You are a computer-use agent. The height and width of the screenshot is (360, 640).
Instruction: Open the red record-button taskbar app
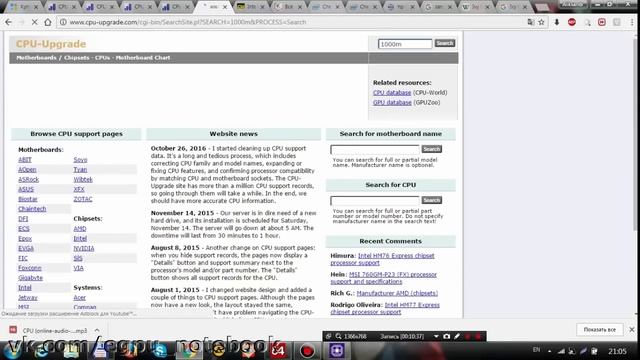click(307, 350)
